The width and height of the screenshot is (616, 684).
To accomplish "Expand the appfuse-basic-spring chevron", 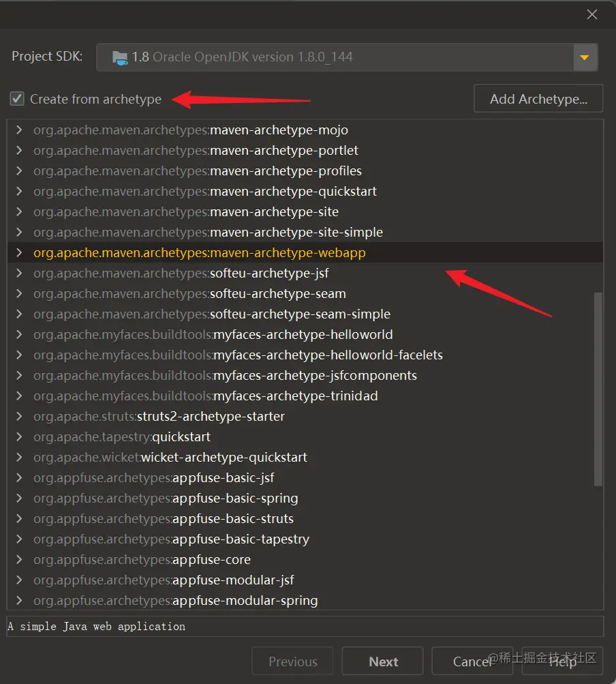I will coord(19,499).
